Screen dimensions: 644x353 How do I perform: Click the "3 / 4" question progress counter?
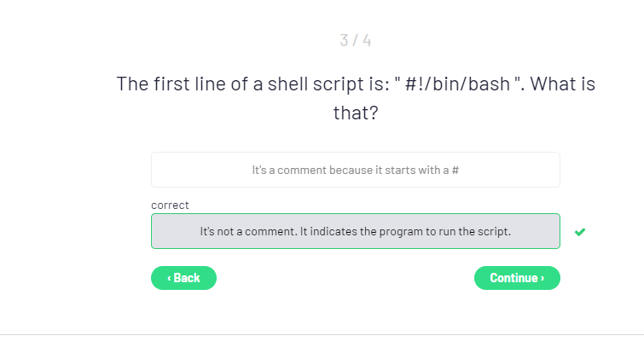tap(355, 40)
